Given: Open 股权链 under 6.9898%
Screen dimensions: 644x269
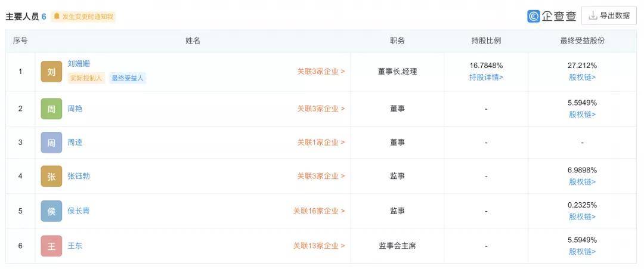Looking at the screenshot, I should pos(583,182).
